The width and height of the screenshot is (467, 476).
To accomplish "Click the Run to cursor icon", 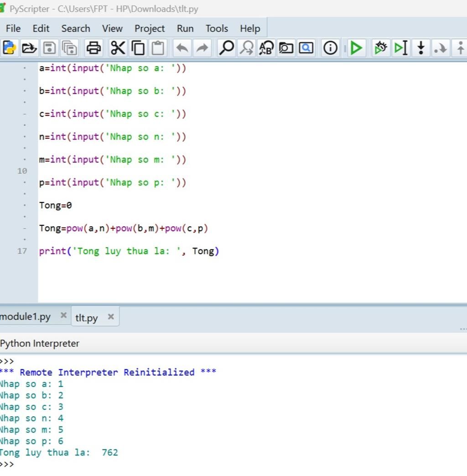I will pos(400,47).
